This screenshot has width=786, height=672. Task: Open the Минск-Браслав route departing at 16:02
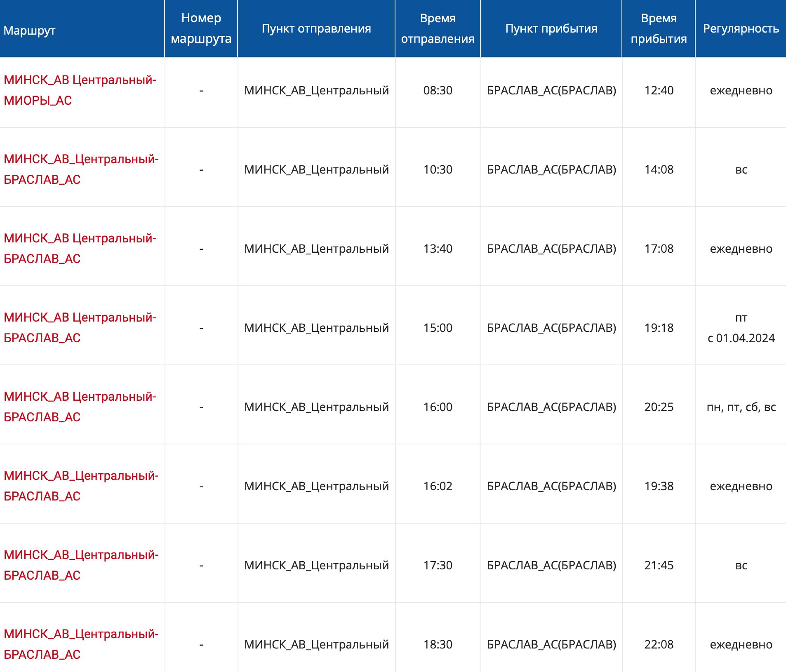click(81, 486)
